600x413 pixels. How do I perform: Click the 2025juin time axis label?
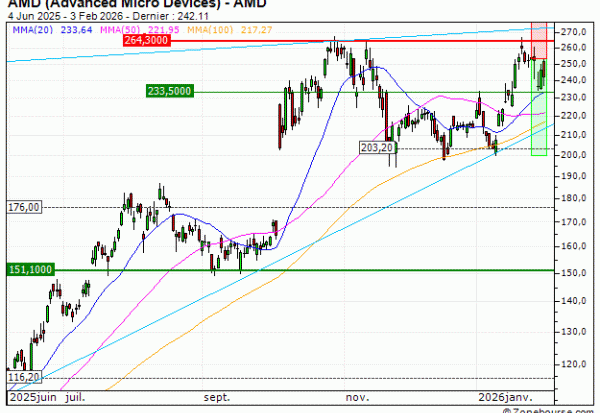33,397
